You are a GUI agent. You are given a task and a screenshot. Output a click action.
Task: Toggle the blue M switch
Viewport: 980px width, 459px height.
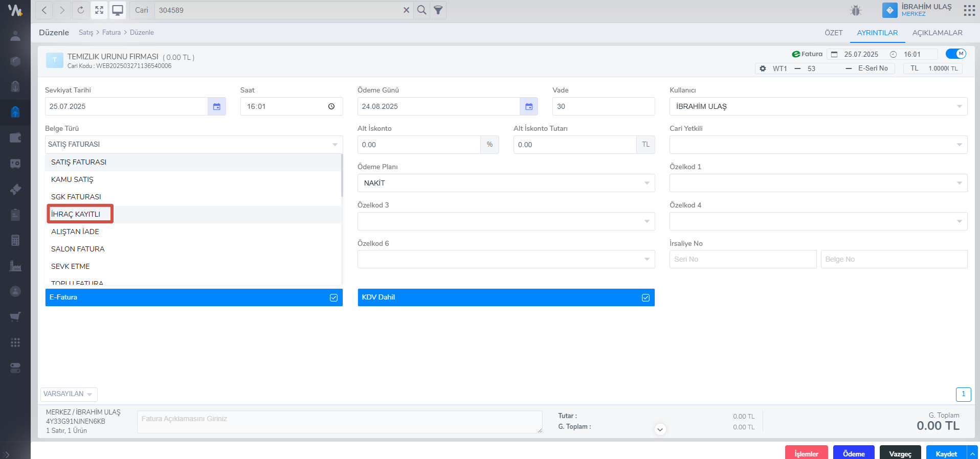tap(955, 54)
